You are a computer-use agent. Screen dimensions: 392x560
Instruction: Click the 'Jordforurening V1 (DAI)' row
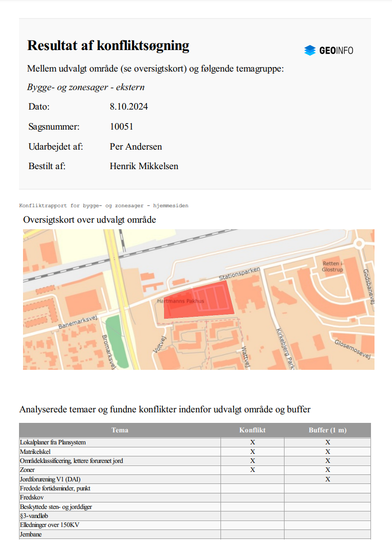pos(195,479)
